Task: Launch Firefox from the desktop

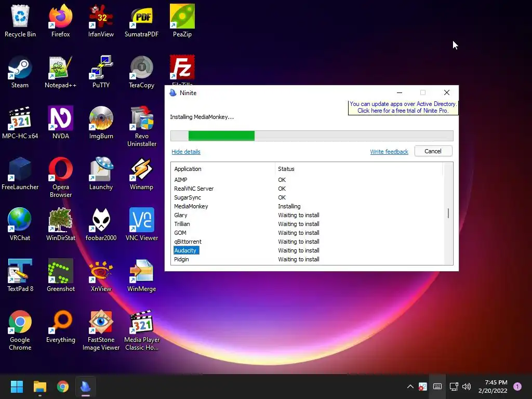Action: (x=60, y=20)
